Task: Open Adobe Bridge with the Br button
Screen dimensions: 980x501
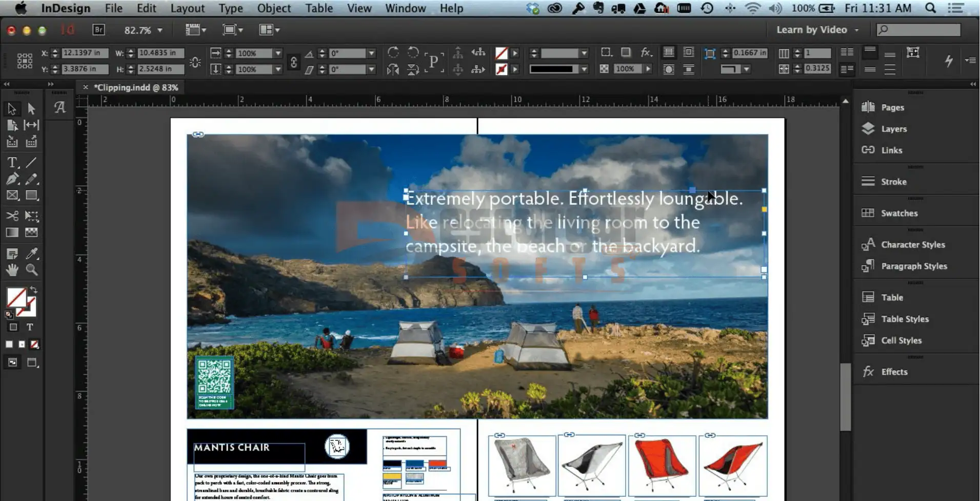Action: (98, 30)
